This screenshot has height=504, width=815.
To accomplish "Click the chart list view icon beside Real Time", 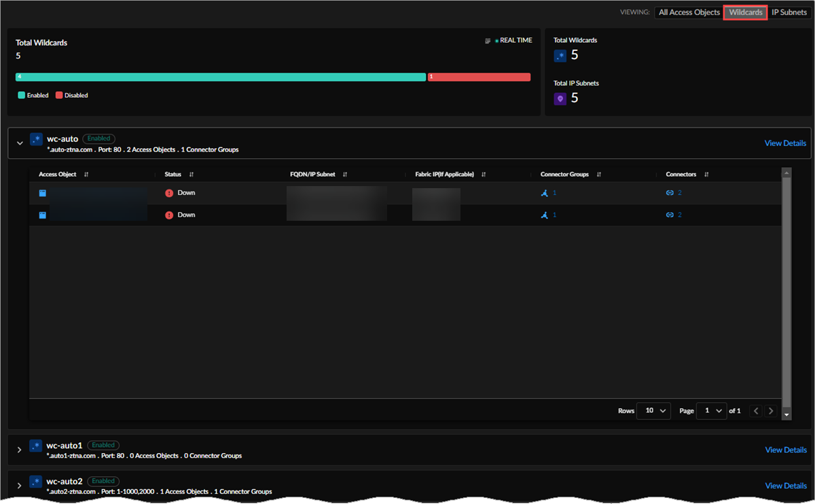I will [488, 41].
